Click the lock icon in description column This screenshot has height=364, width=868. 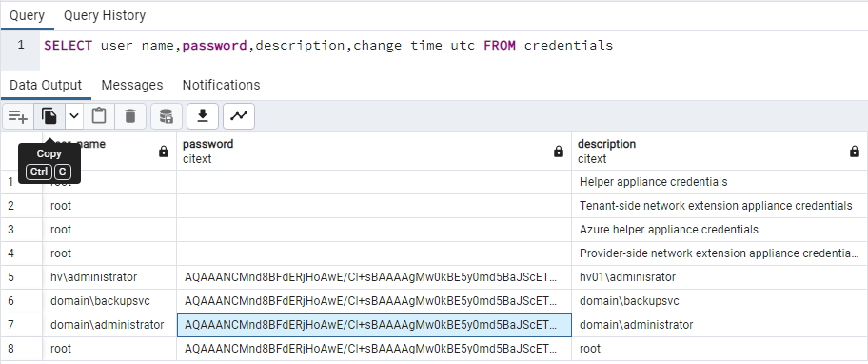pos(854,152)
